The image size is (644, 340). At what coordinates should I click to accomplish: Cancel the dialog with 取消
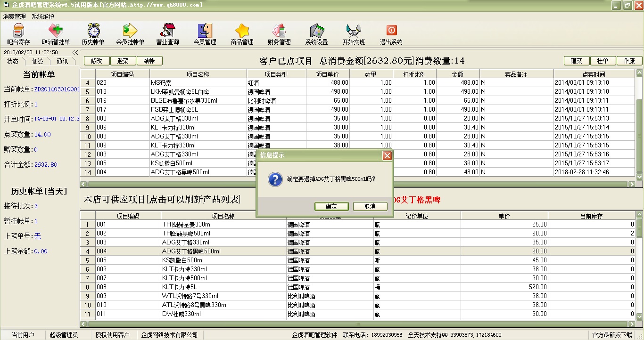(371, 206)
